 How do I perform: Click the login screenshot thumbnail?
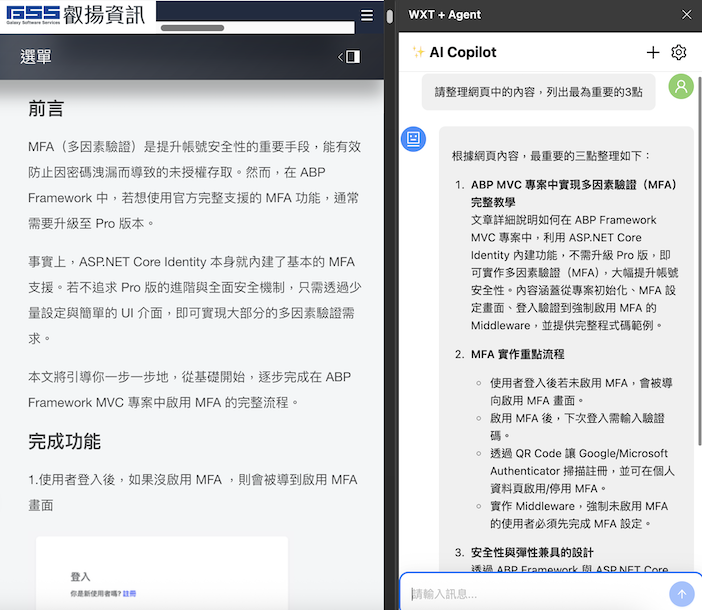pos(162,573)
